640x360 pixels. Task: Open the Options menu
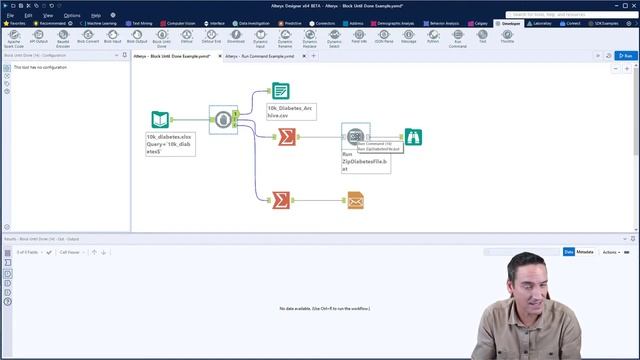[72, 15]
